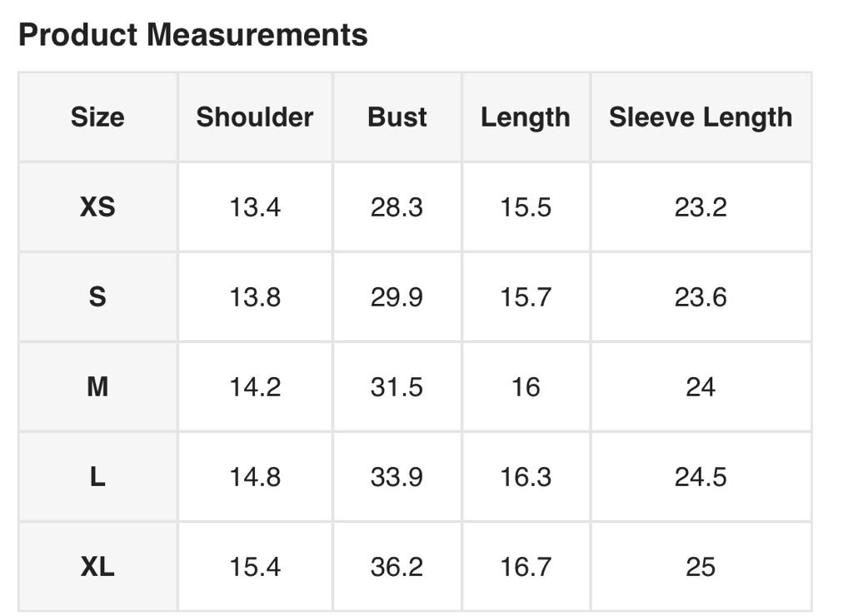Click the M size row label

[97, 387]
